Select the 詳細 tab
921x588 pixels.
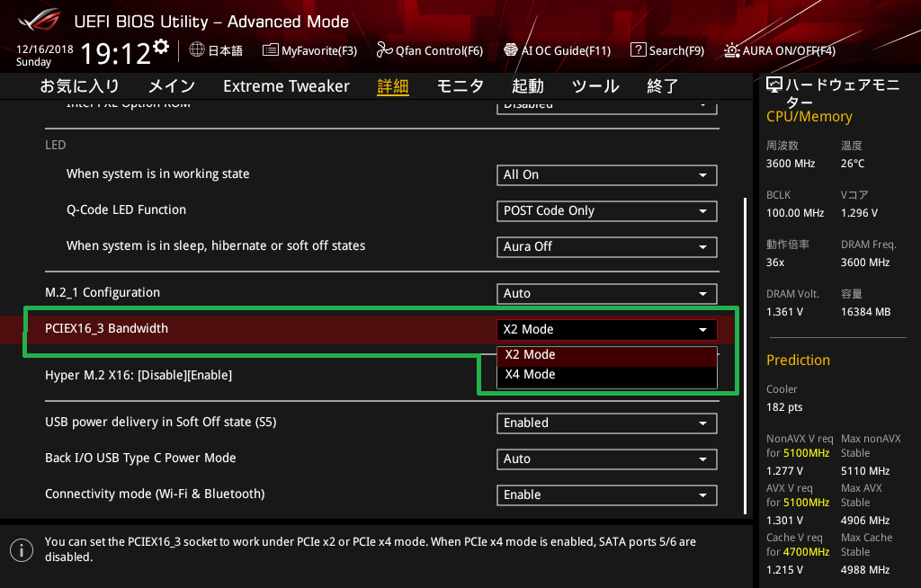click(x=392, y=86)
